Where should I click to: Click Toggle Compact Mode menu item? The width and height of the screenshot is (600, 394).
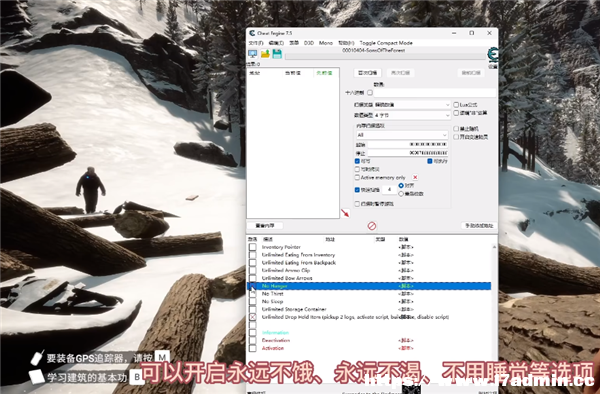tap(386, 43)
